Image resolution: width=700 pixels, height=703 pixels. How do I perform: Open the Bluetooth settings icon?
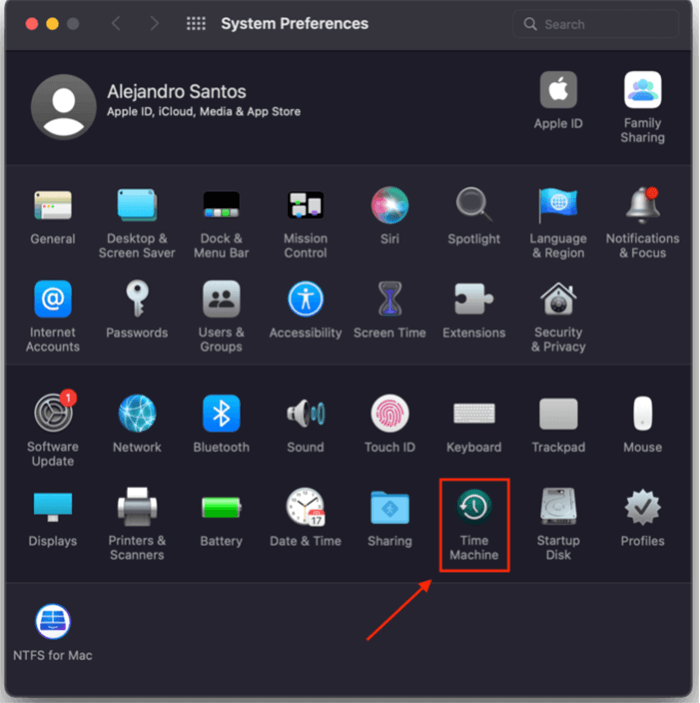pyautogui.click(x=221, y=413)
